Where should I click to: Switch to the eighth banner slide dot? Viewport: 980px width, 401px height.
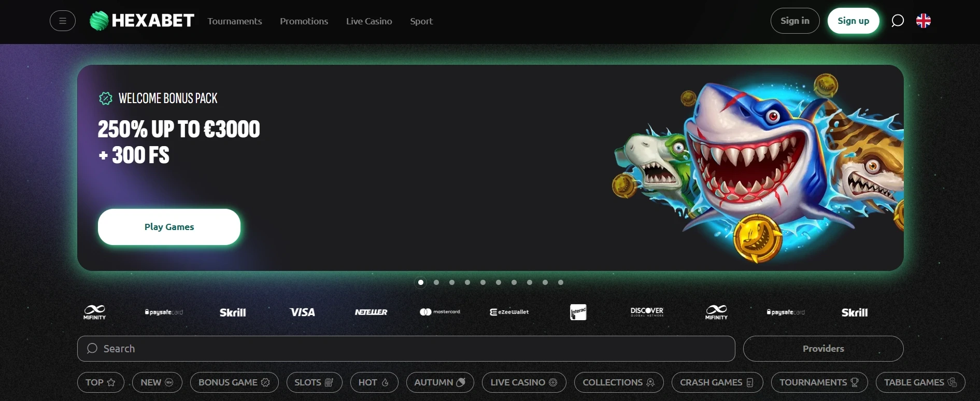tap(530, 282)
